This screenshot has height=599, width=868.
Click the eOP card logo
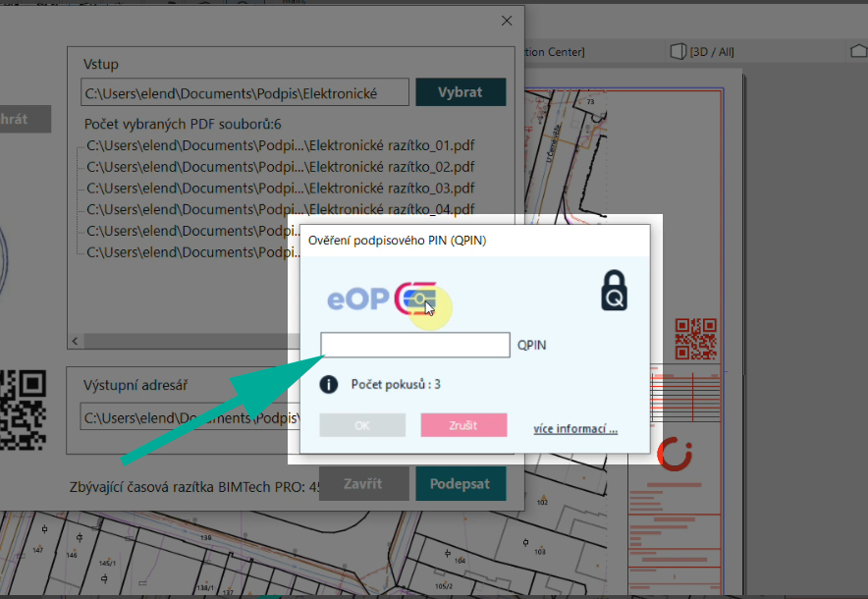click(382, 299)
